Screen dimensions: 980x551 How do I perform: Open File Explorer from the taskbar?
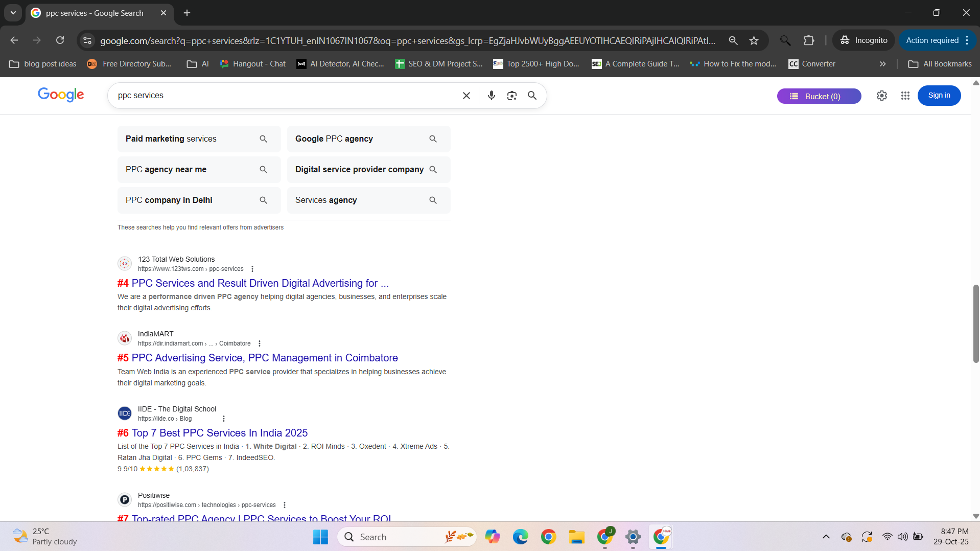click(x=576, y=537)
